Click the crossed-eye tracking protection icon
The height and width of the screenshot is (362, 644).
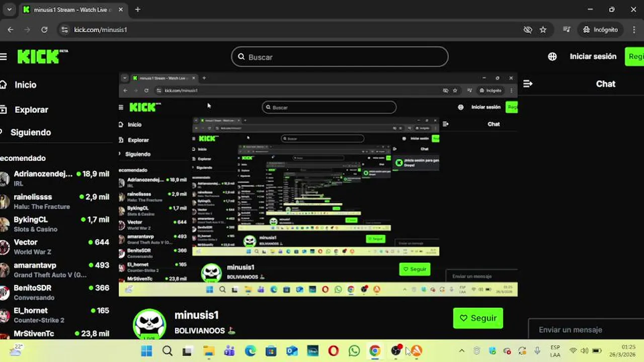(x=528, y=30)
